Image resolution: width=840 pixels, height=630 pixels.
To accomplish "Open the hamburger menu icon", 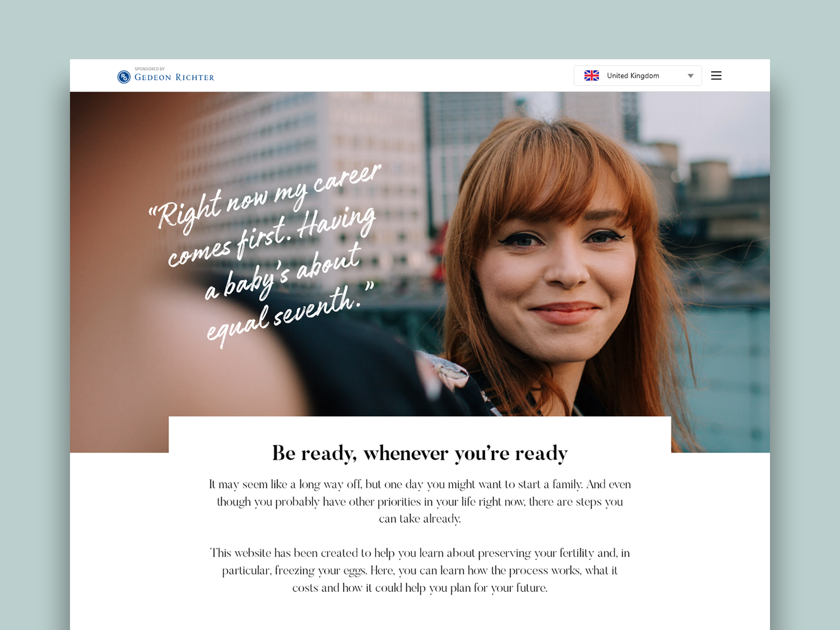I will pyautogui.click(x=716, y=76).
